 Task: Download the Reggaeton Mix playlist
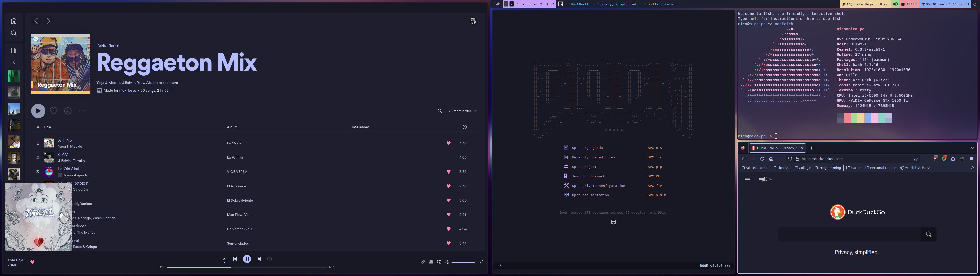pyautogui.click(x=68, y=111)
